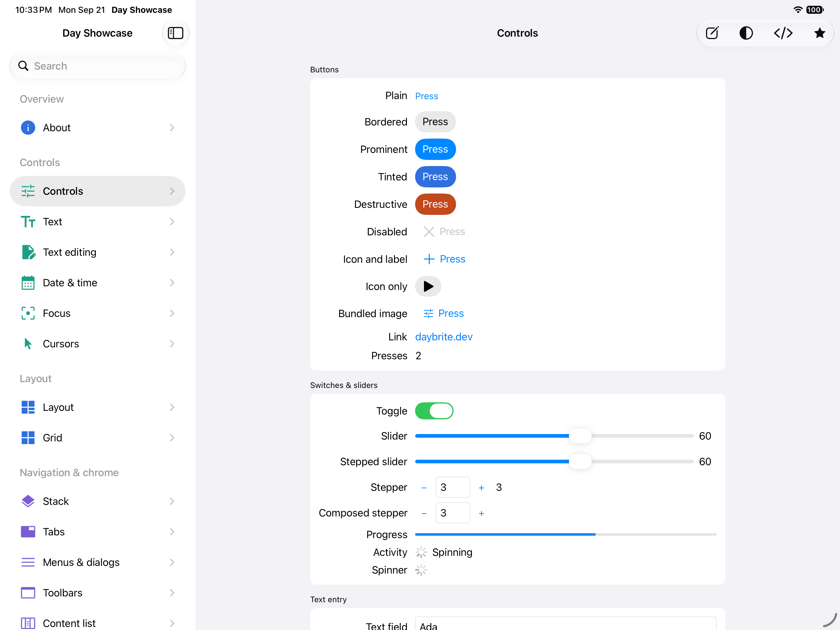Viewport: 840px width, 630px height.
Task: Toggle the sidebar panel icon
Action: click(176, 33)
